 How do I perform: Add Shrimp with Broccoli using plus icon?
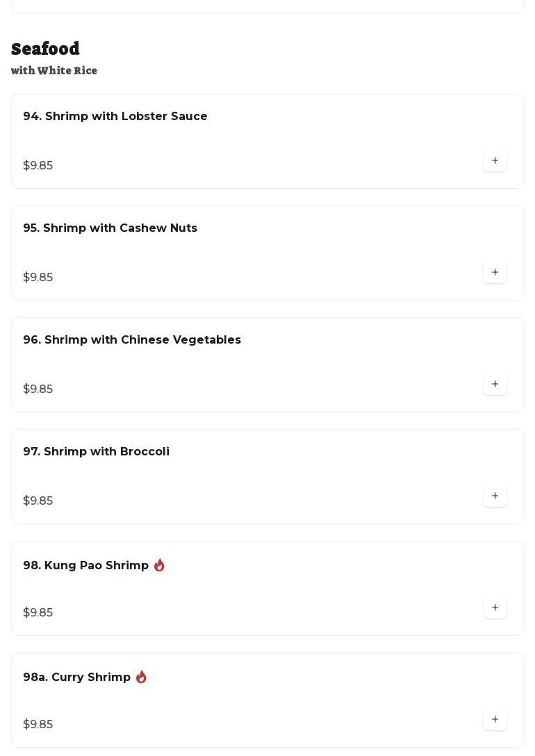point(495,496)
